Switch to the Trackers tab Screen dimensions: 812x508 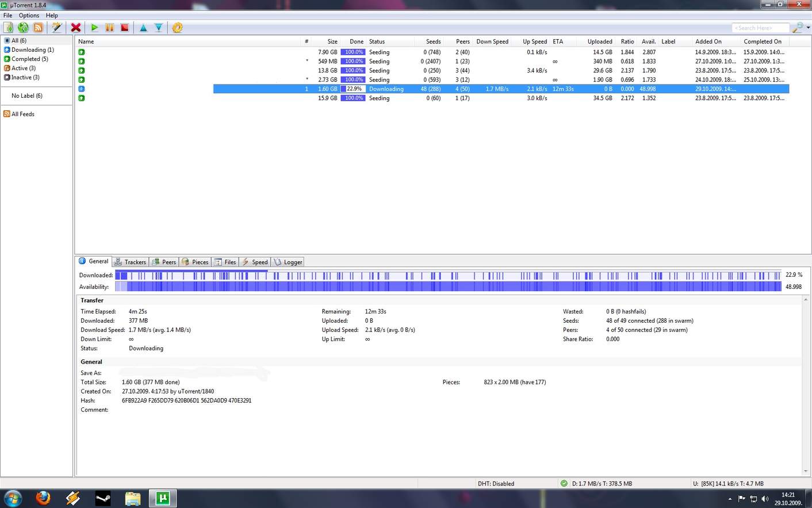coord(131,262)
